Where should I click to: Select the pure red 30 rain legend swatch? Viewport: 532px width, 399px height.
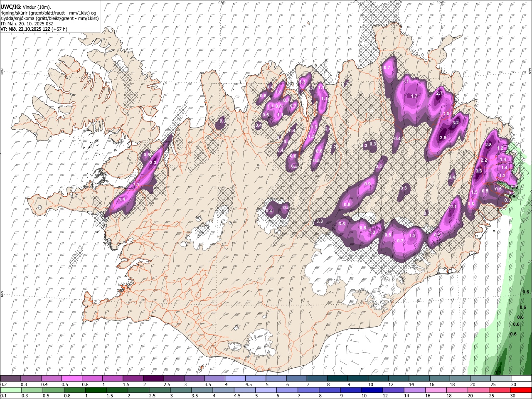pyautogui.click(x=521, y=390)
